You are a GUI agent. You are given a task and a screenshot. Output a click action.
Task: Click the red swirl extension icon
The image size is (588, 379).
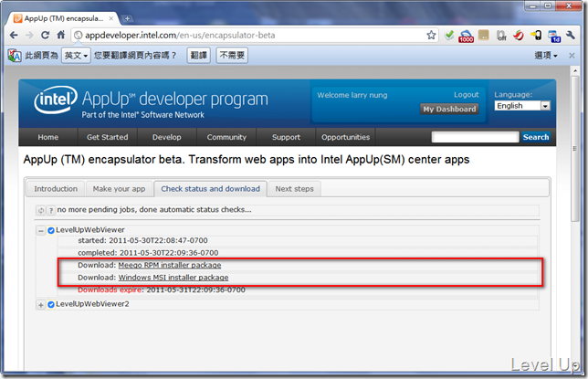519,36
